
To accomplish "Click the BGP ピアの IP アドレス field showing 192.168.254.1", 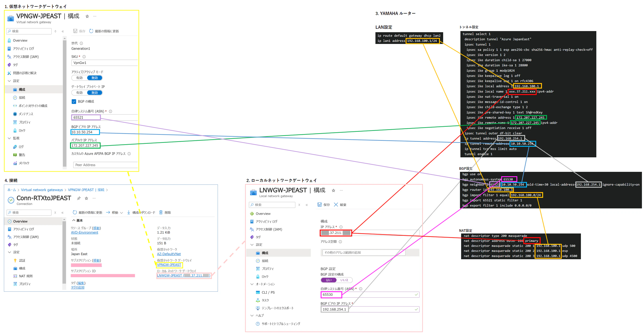I will 370,309.
